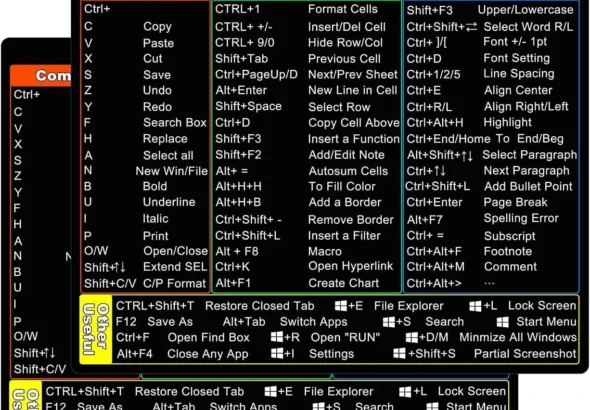Click the orange Com header on back sticker
This screenshot has height=410, width=590.
(41, 76)
